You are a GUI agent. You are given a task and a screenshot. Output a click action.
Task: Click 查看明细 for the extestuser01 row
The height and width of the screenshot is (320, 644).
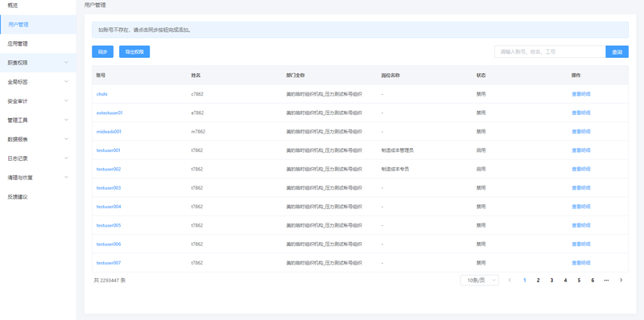coord(581,113)
